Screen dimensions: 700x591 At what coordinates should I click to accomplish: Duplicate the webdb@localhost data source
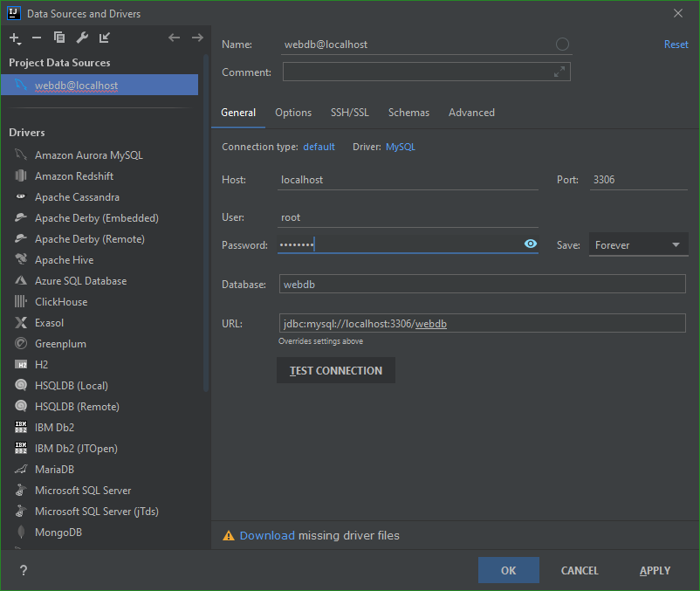click(x=58, y=38)
